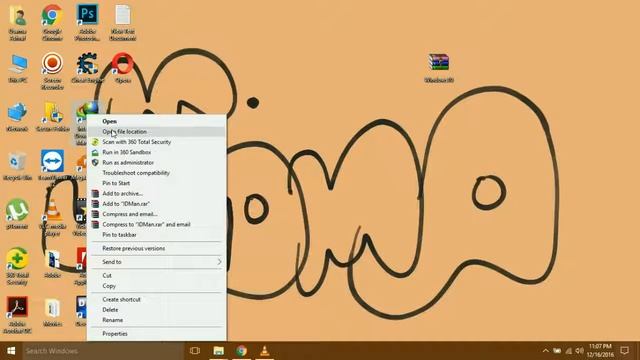
Task: Open Task View from the taskbar
Action: tap(195, 351)
